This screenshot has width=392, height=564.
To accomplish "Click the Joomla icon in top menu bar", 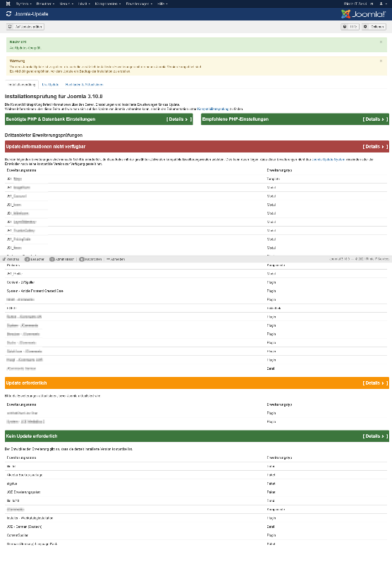I will [8, 4].
